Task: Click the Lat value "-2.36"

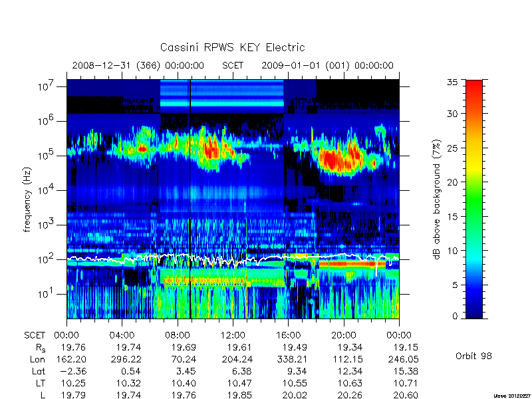Action: pyautogui.click(x=73, y=372)
